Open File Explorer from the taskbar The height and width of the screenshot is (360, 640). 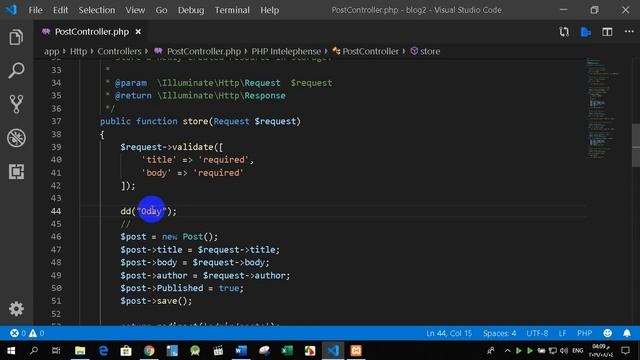tap(80, 351)
